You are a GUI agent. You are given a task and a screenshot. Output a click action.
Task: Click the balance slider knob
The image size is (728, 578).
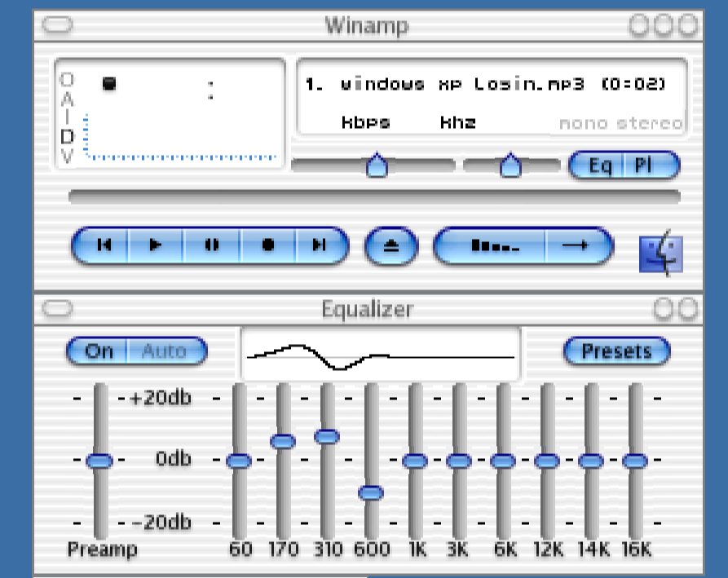coord(510,165)
